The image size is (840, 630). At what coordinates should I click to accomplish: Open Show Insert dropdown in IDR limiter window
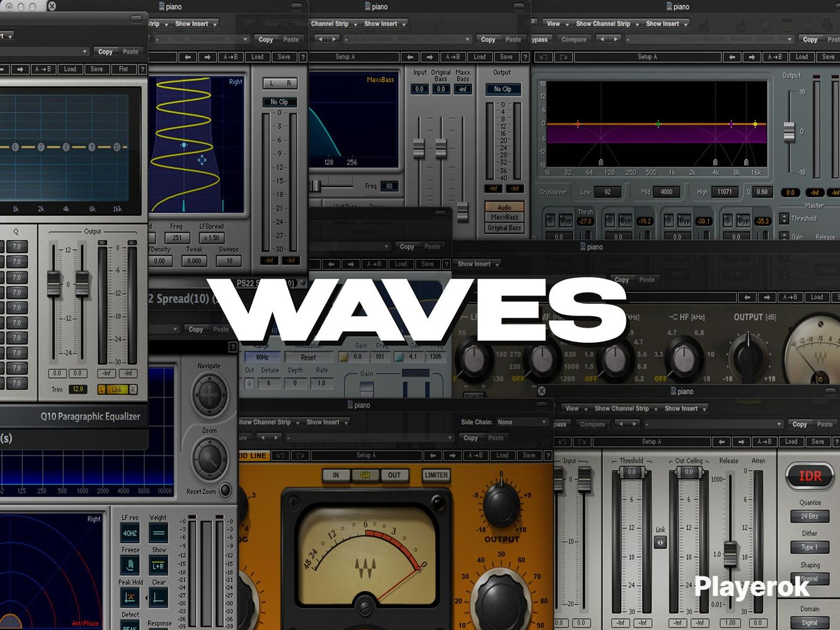click(685, 408)
